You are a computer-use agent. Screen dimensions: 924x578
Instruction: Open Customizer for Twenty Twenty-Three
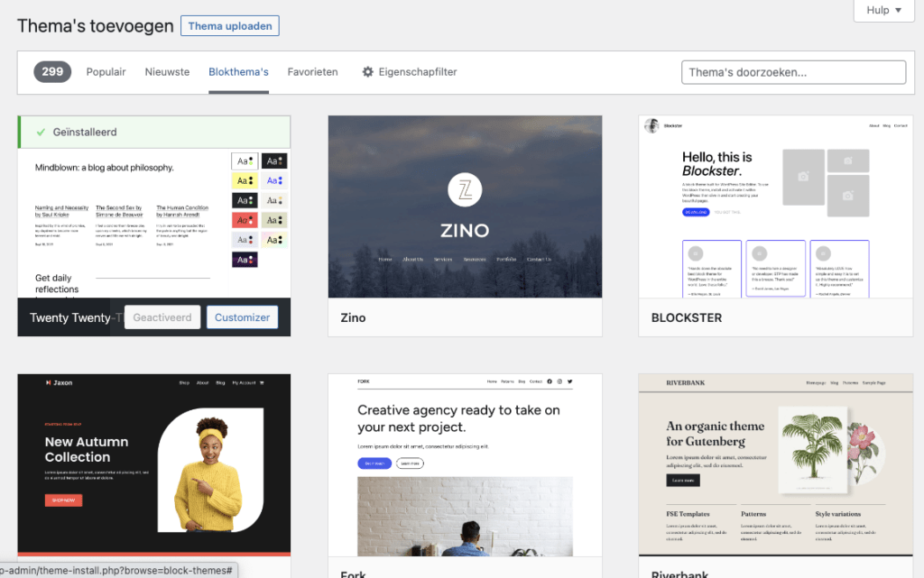click(x=242, y=317)
